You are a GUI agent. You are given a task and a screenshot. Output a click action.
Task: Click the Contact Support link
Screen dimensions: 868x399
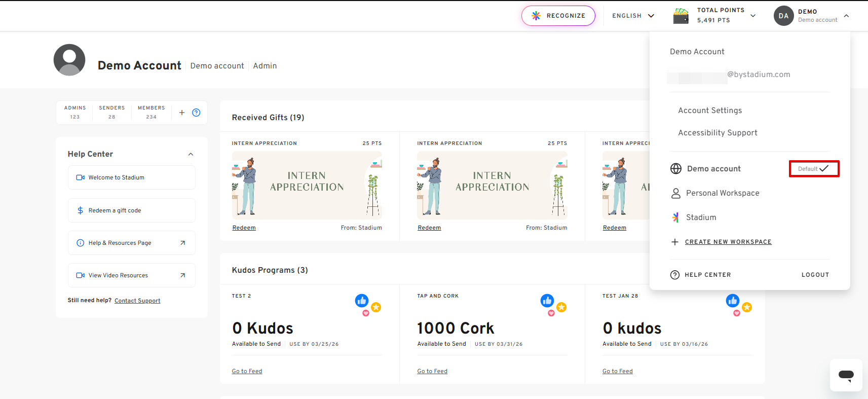137,301
